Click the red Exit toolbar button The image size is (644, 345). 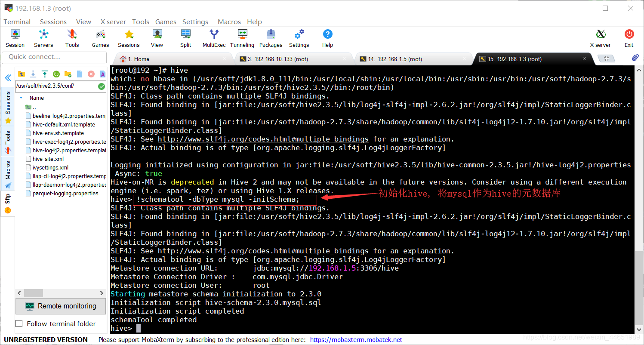tap(629, 38)
